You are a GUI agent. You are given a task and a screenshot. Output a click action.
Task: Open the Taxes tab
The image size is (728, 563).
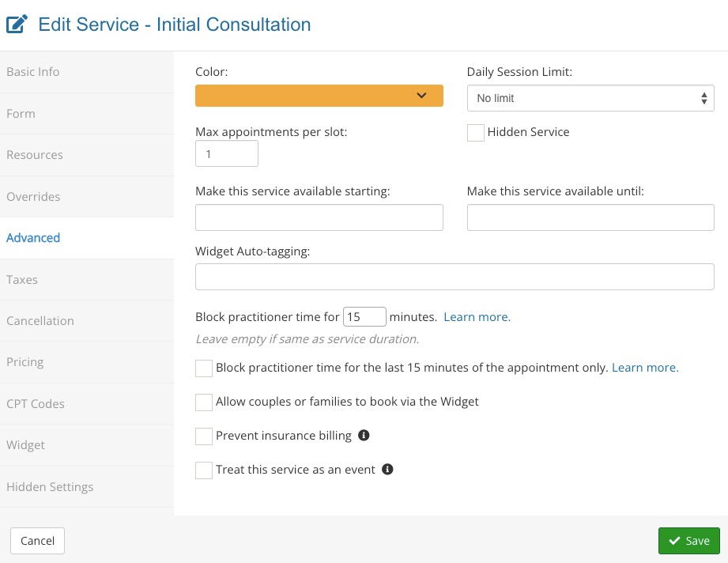[x=22, y=280]
